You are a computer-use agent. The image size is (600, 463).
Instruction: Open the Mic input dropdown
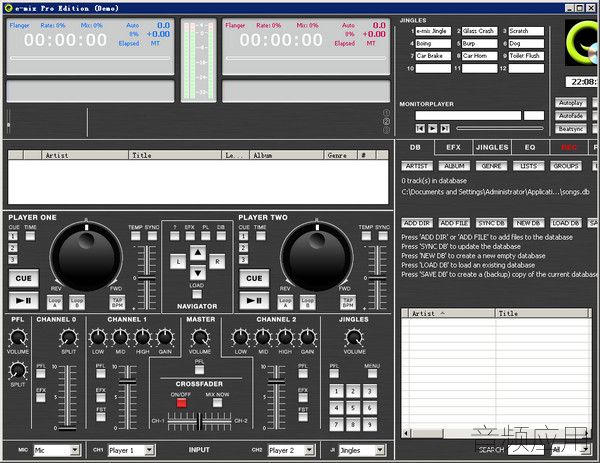pyautogui.click(x=75, y=450)
